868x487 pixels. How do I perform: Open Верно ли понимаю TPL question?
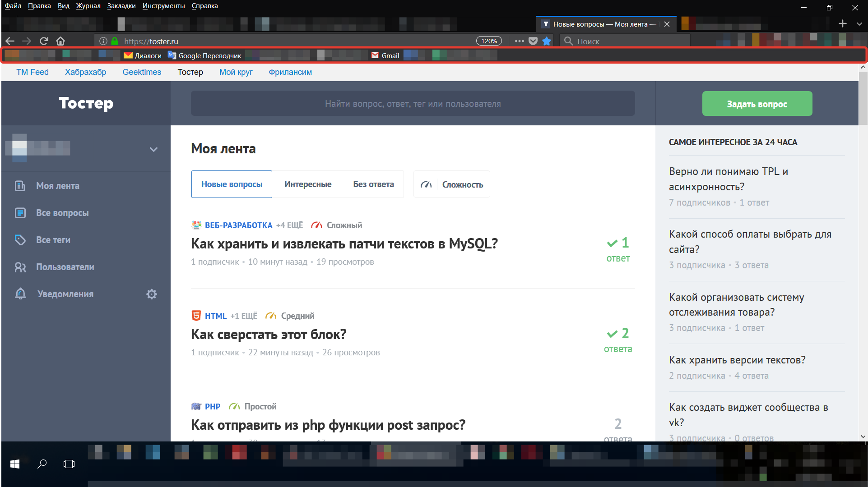pos(729,179)
